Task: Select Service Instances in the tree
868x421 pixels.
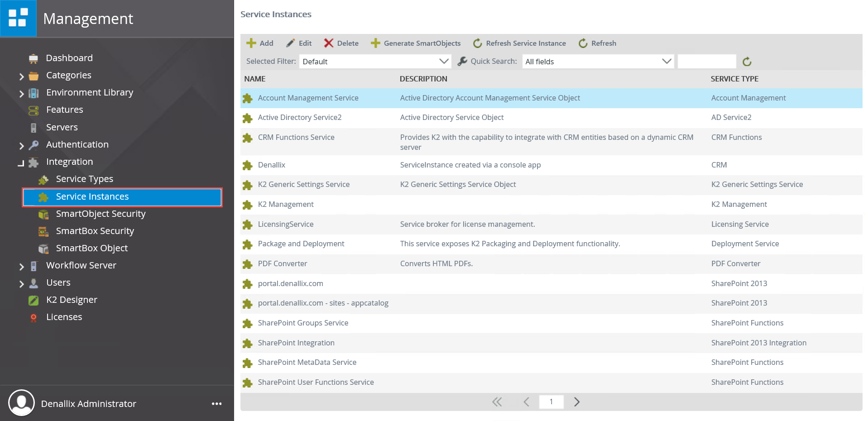Action: (122, 197)
